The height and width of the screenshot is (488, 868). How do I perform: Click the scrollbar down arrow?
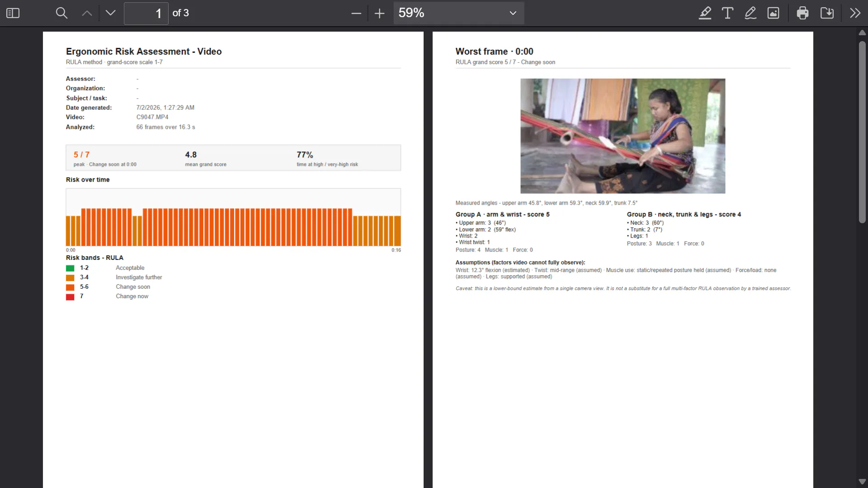(862, 482)
